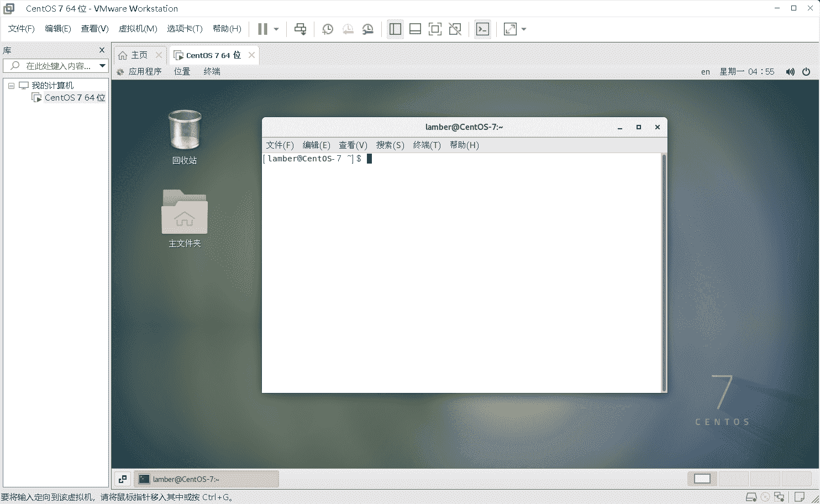Viewport: 820px width, 504px height.
Task: Select the first workspace in the switcher
Action: click(x=702, y=479)
